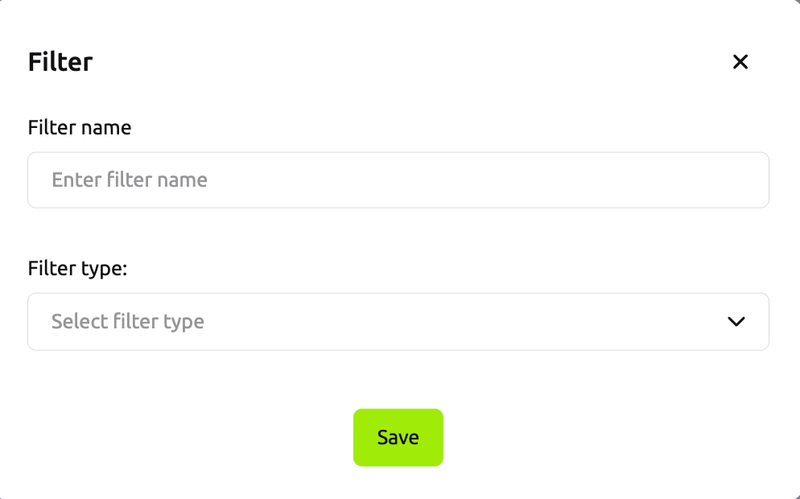Expand the Select filter type dropdown

(x=398, y=321)
